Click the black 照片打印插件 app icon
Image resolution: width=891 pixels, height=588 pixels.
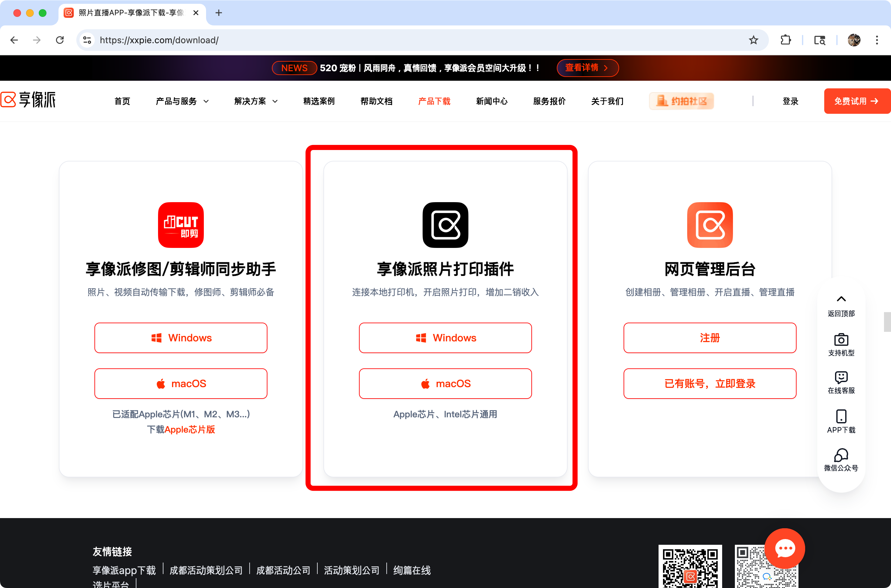[445, 225]
